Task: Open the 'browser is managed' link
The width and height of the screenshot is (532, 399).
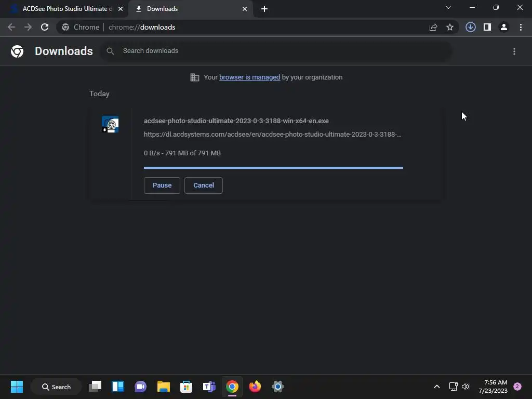Action: point(250,77)
